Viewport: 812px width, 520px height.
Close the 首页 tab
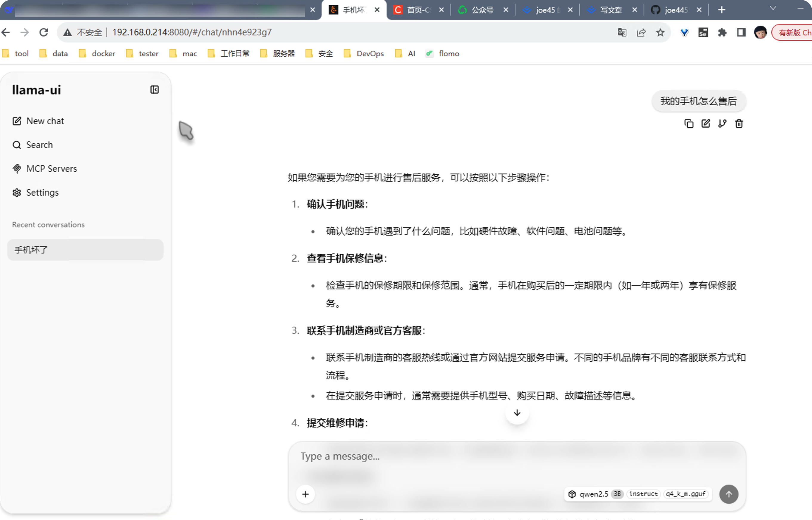[441, 10]
